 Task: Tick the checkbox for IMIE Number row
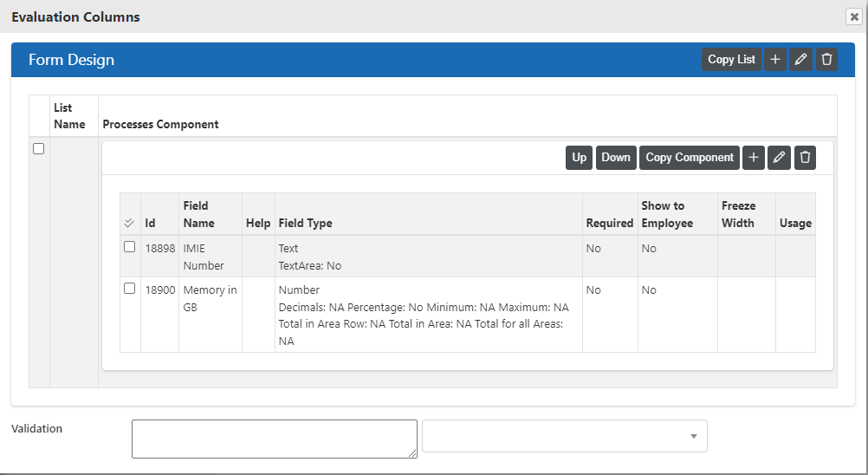130,247
